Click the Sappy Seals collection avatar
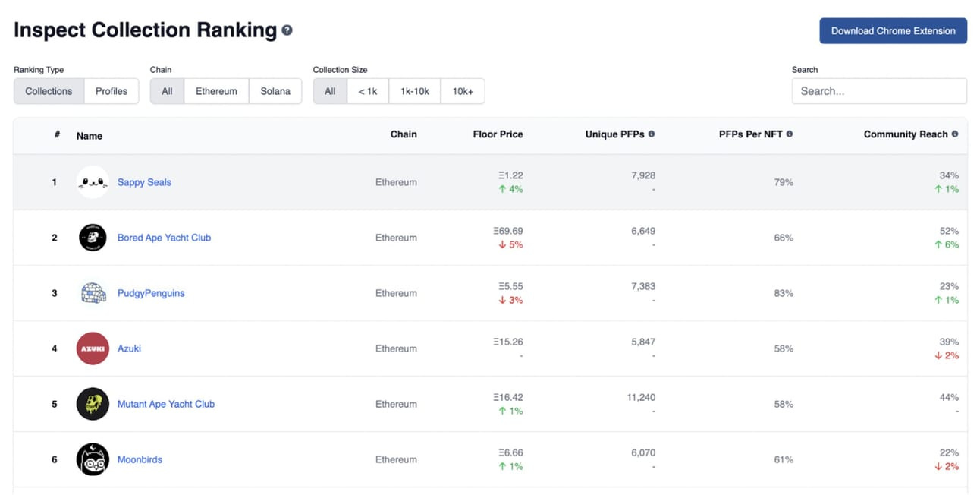The image size is (980, 495). [93, 182]
